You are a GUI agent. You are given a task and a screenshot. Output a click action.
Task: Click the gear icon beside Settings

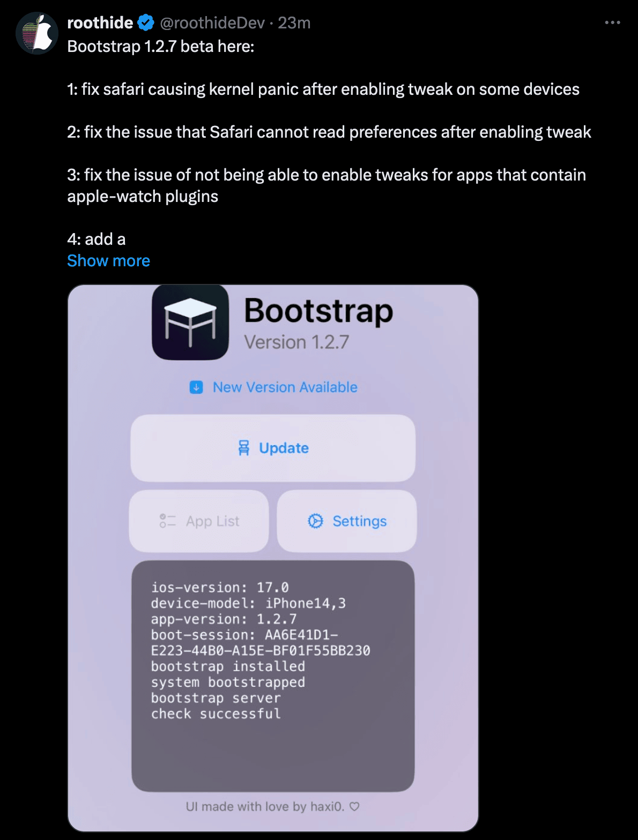[316, 521]
